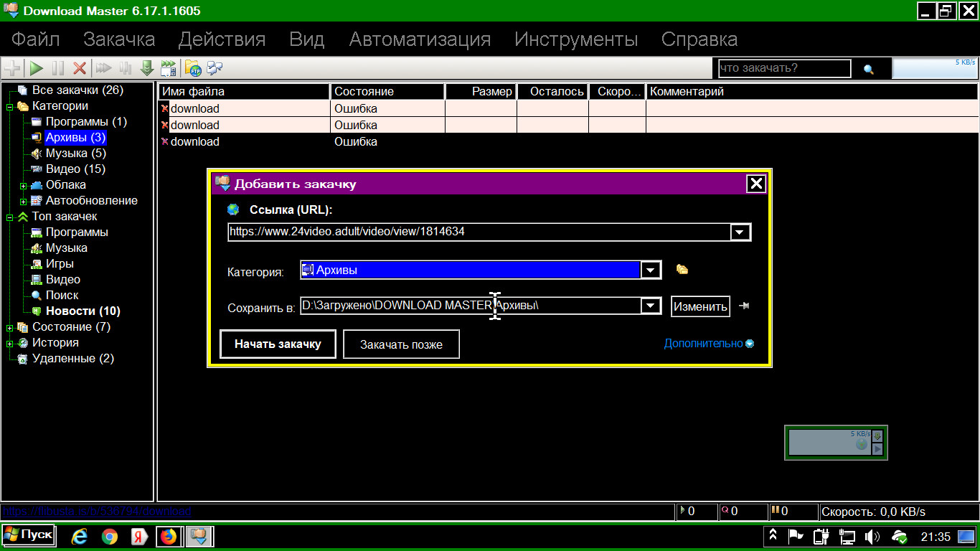Viewport: 980px width, 551px height.
Task: Open Internet Explorer from the taskbar
Action: (x=80, y=536)
